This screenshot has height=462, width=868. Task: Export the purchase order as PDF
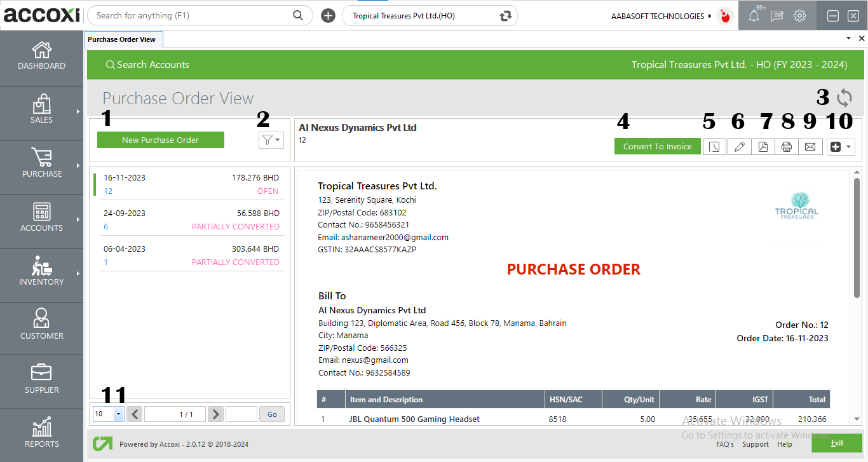763,146
